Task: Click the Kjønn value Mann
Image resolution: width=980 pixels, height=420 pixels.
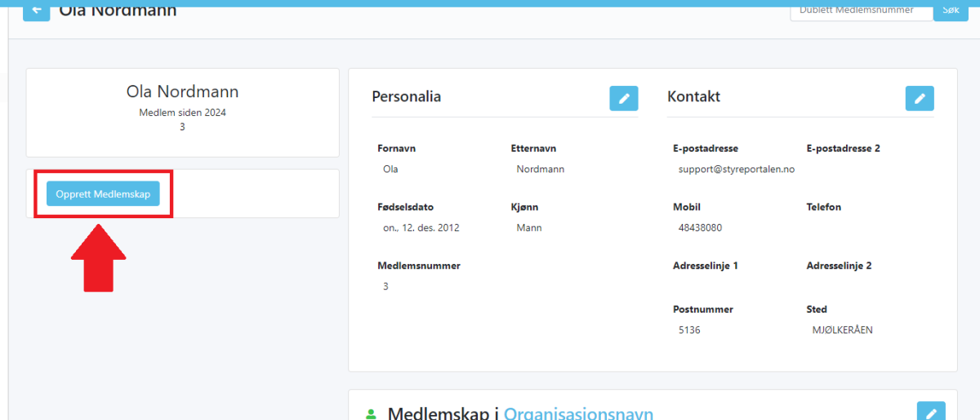Action: point(529,228)
